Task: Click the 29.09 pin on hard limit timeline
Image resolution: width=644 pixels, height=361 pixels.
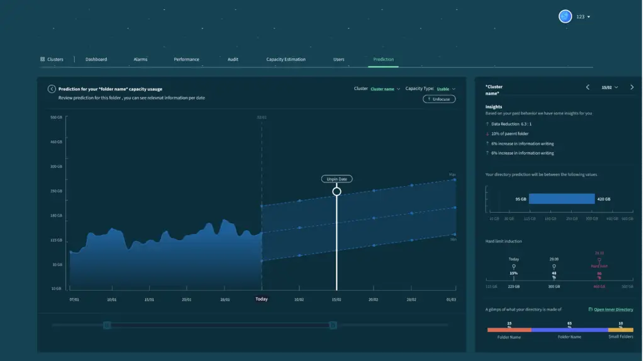Action: 553,266
